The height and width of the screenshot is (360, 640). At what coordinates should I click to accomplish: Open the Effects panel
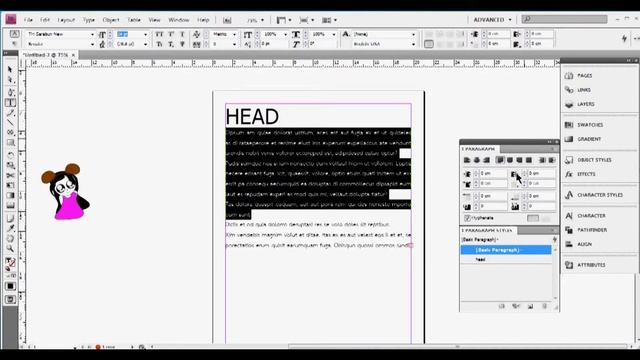pos(580,174)
